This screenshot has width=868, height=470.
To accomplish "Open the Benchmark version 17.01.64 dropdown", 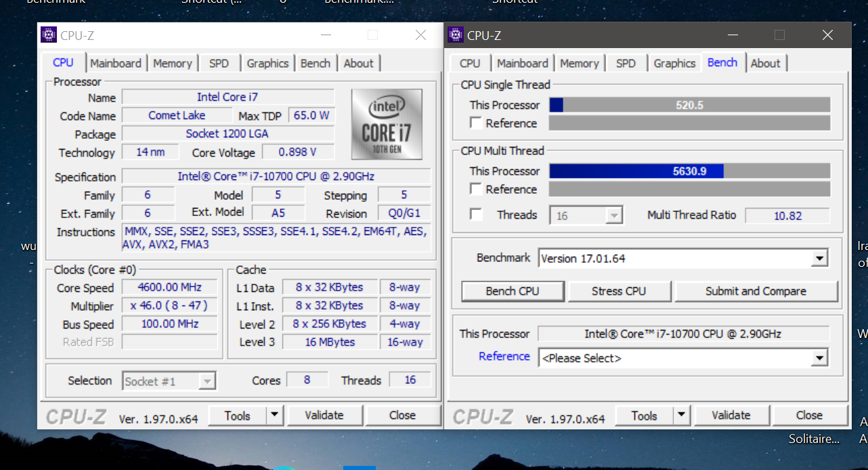I will 820,259.
